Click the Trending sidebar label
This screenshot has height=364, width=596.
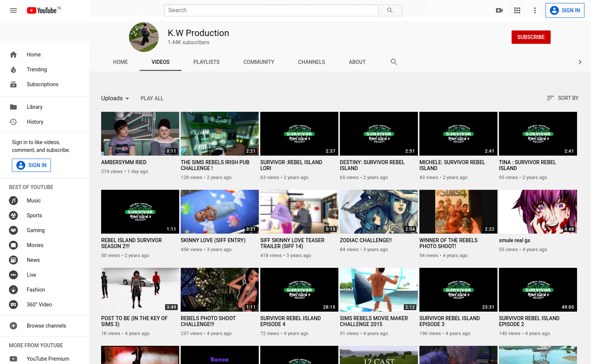click(37, 69)
